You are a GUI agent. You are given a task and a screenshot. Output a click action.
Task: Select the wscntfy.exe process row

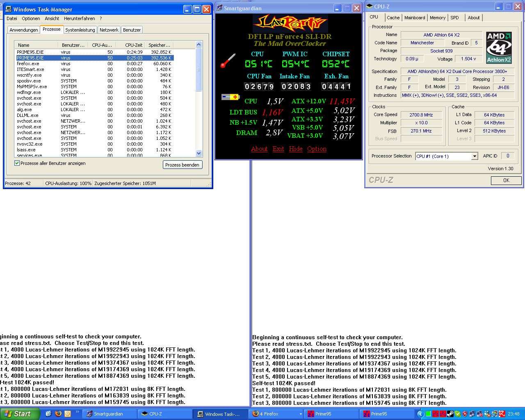pos(94,75)
